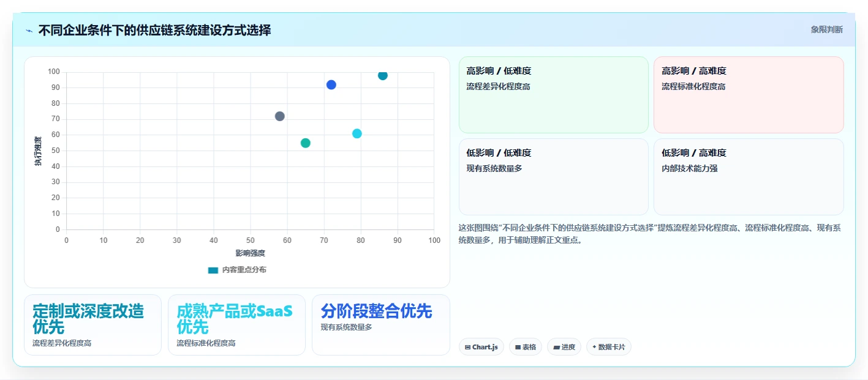Screen dimensions: 868x380
Task: Select the blue scatter point near 92
Action: pos(331,85)
